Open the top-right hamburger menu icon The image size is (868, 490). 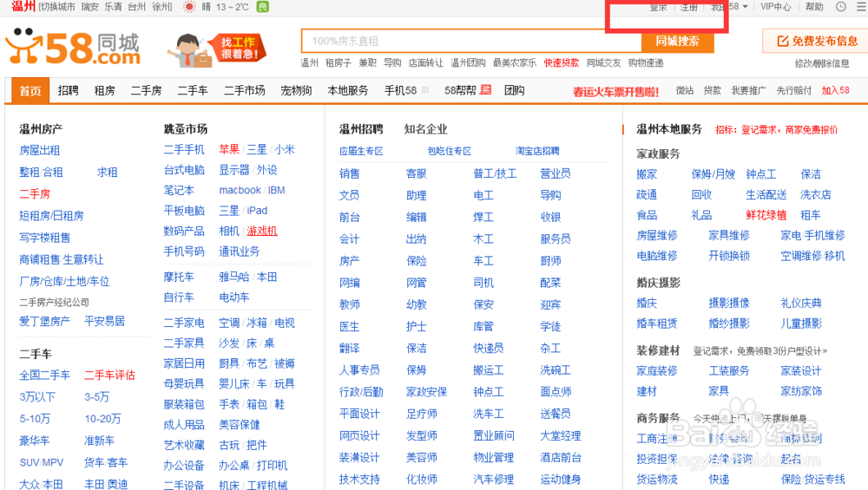pyautogui.click(x=862, y=7)
